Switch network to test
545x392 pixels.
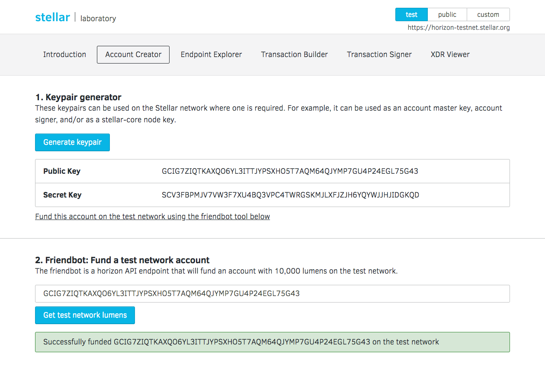411,15
